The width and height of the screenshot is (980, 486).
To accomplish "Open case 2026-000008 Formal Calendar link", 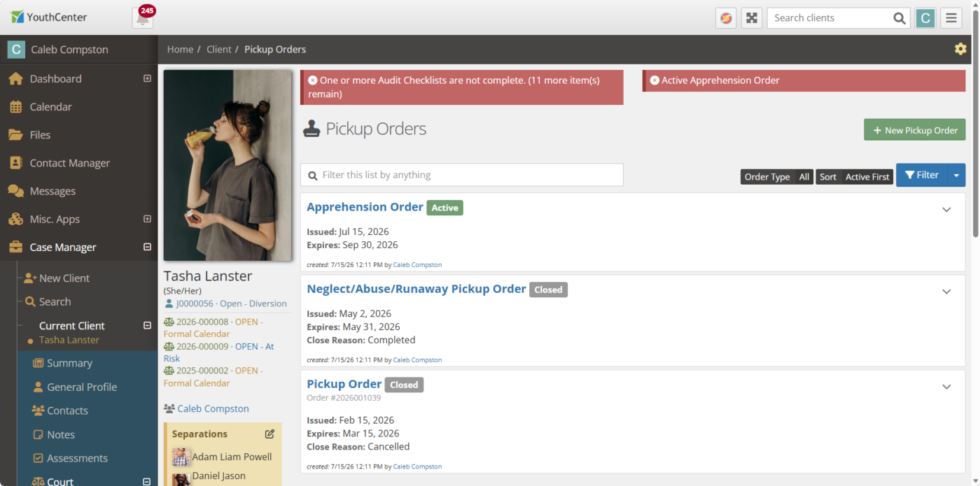I will tap(213, 328).
